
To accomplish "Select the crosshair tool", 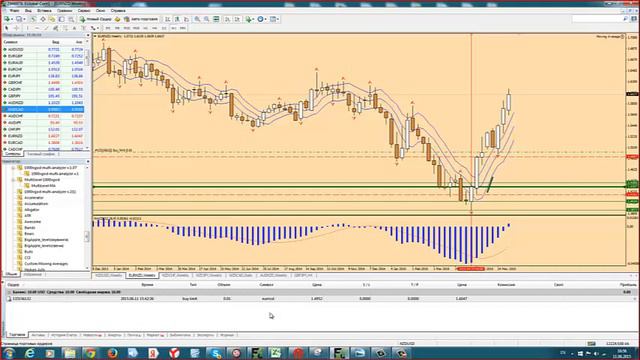I will tap(16, 28).
